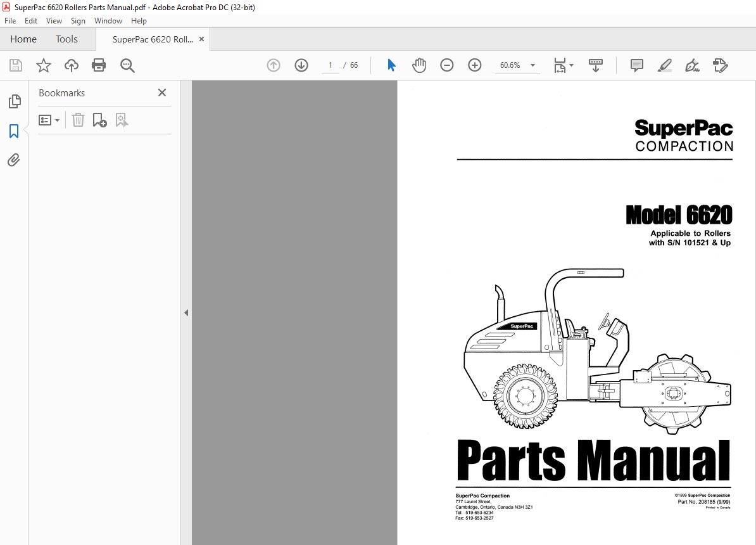This screenshot has width=756, height=545.
Task: Collapse the navigation pane arrow
Action: (186, 313)
